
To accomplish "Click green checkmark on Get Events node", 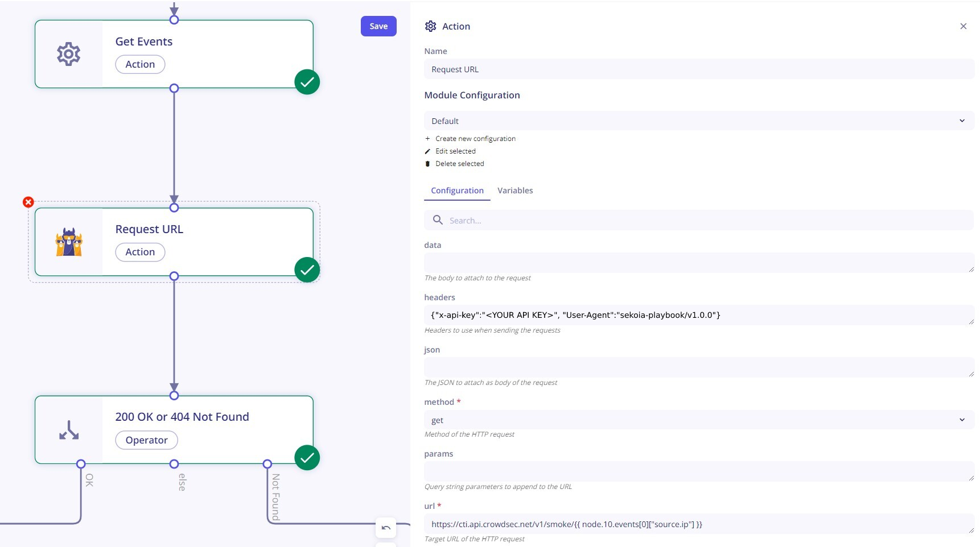I will (307, 82).
